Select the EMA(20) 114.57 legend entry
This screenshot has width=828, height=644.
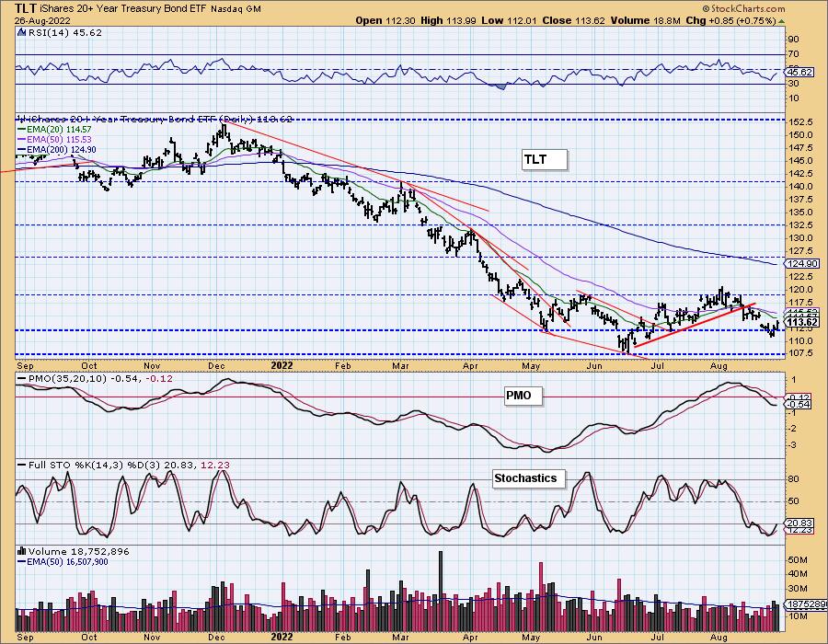pyautogui.click(x=55, y=130)
